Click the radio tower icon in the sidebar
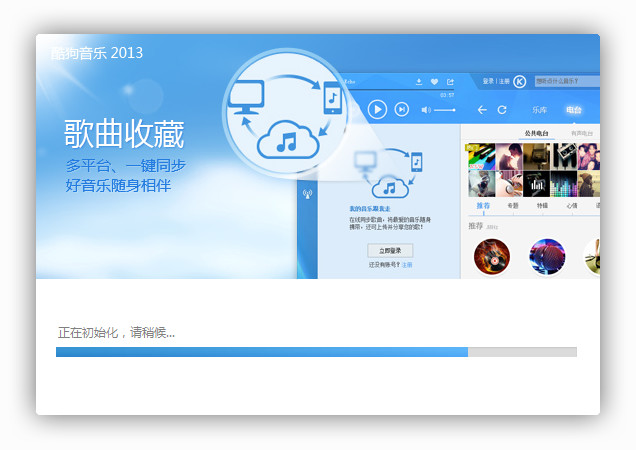 (x=307, y=194)
